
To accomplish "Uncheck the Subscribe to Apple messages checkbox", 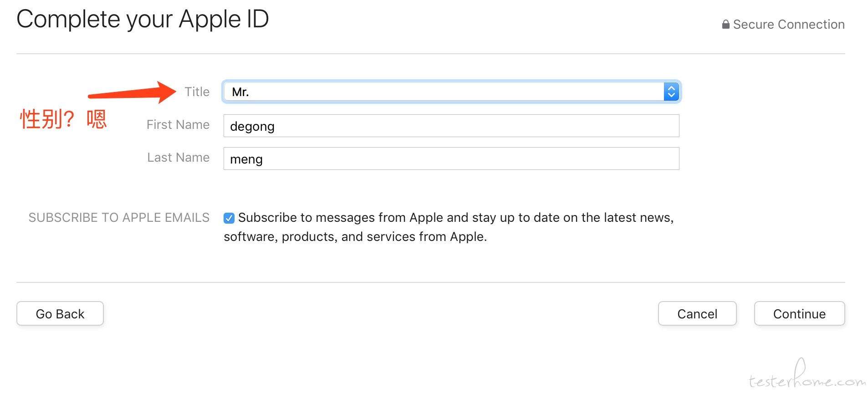I will point(229,218).
